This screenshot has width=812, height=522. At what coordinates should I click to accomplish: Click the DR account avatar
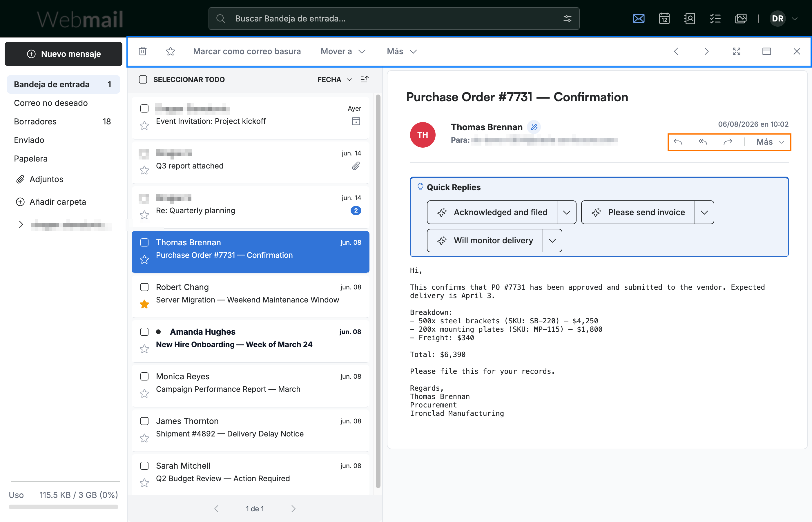coord(777,19)
